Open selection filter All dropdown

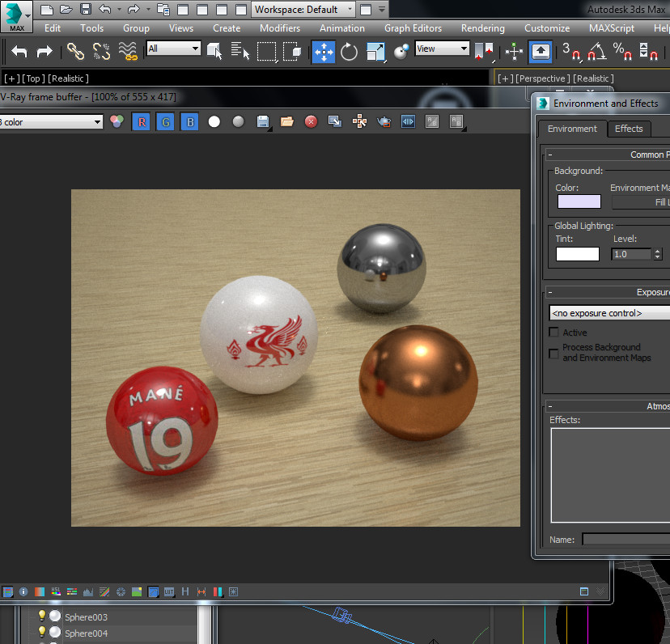pos(173,49)
